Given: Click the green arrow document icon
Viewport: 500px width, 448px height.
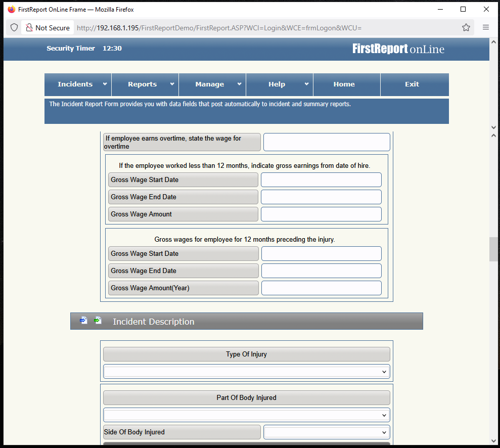Looking at the screenshot, I should [x=98, y=321].
